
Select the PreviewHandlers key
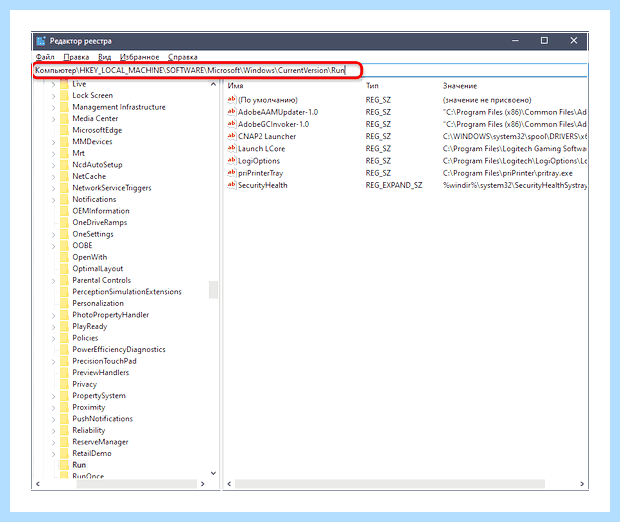pos(100,373)
